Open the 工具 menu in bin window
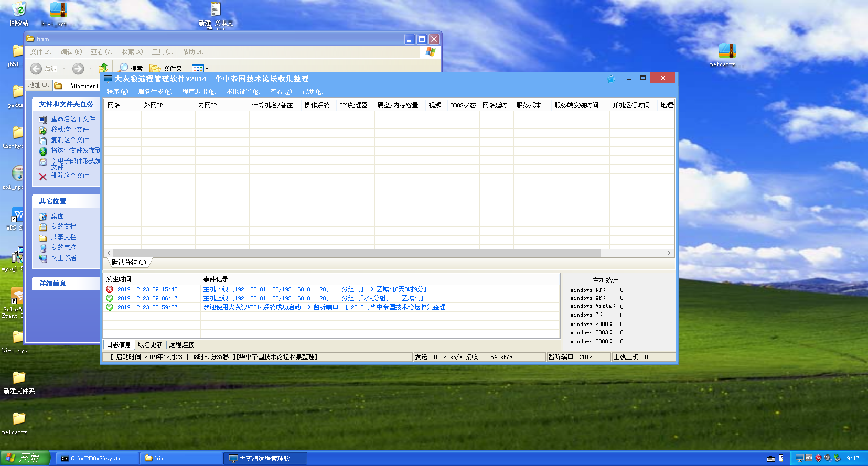Image resolution: width=868 pixels, height=466 pixels. [x=162, y=52]
